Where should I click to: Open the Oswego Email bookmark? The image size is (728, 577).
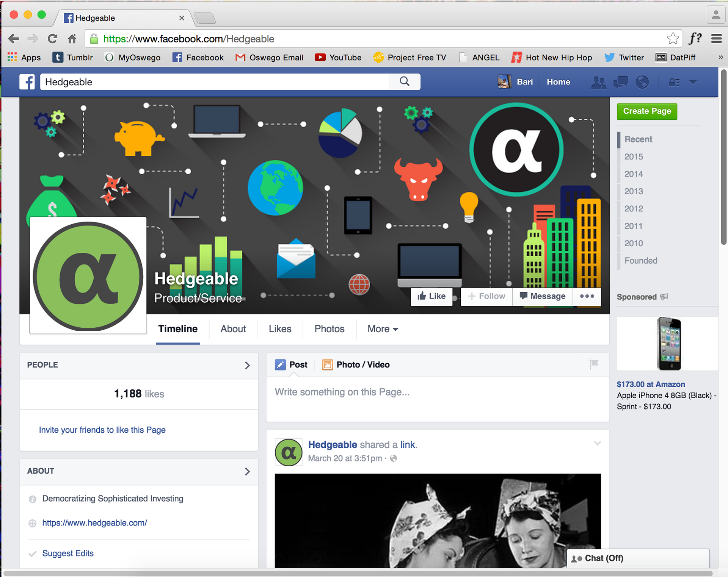269,58
